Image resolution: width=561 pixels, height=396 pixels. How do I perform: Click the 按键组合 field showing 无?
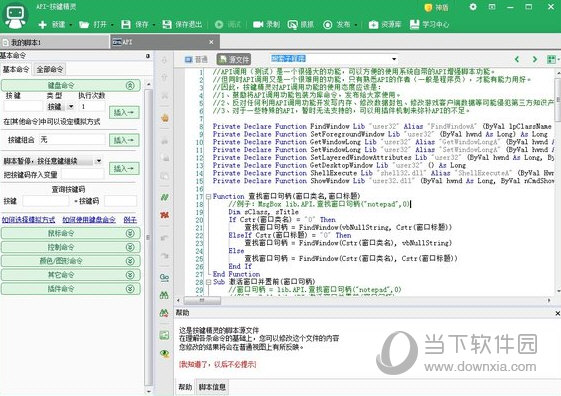(x=72, y=140)
